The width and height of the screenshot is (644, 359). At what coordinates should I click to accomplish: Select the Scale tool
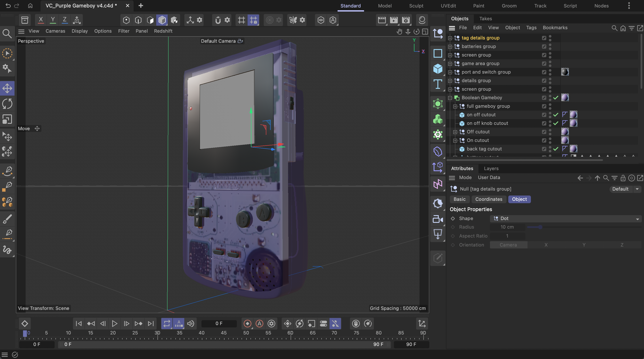click(7, 119)
